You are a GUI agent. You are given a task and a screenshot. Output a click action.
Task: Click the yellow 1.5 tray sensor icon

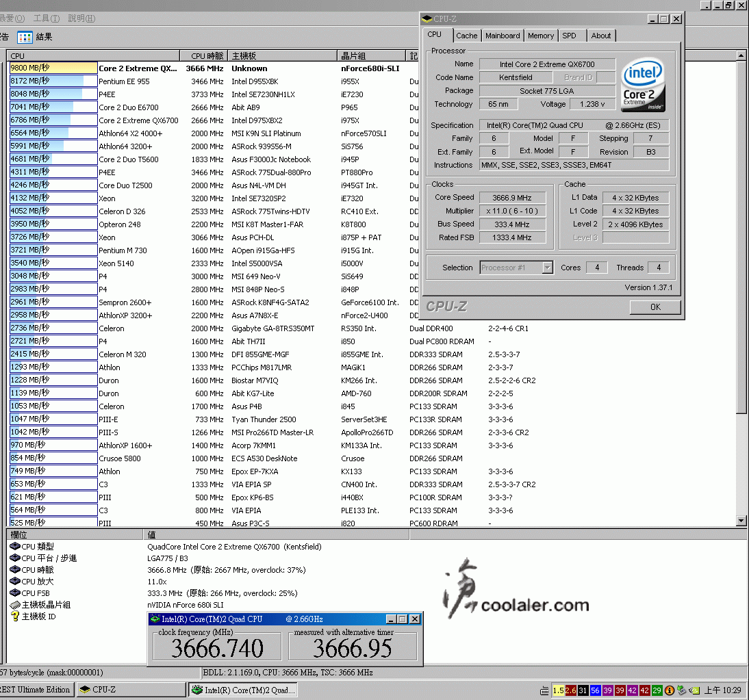click(x=559, y=690)
